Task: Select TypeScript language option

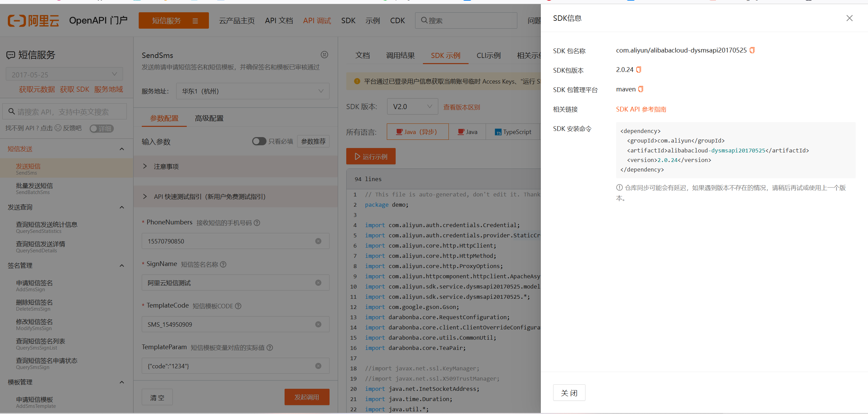Action: coord(513,132)
